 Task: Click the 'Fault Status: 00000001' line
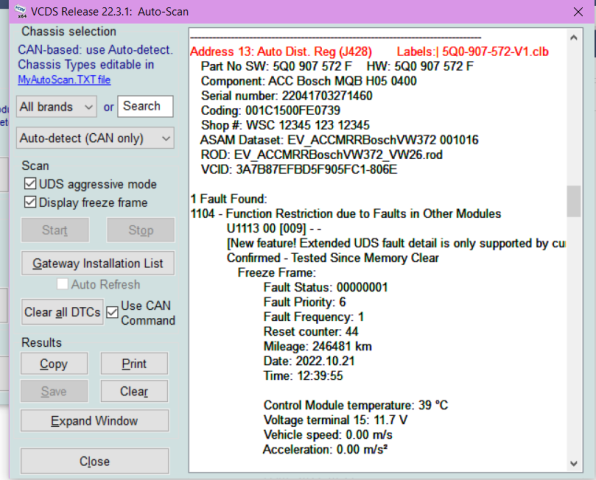pyautogui.click(x=326, y=287)
